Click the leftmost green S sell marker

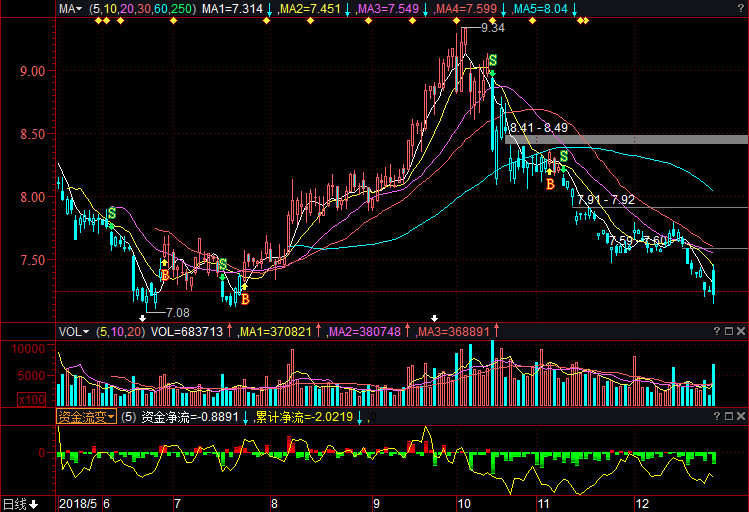(111, 213)
